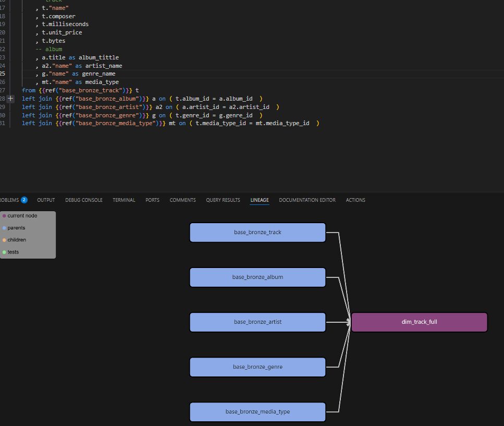Screen dimensions: 504x426
Task: Open the Ports tab
Action: tap(152, 200)
